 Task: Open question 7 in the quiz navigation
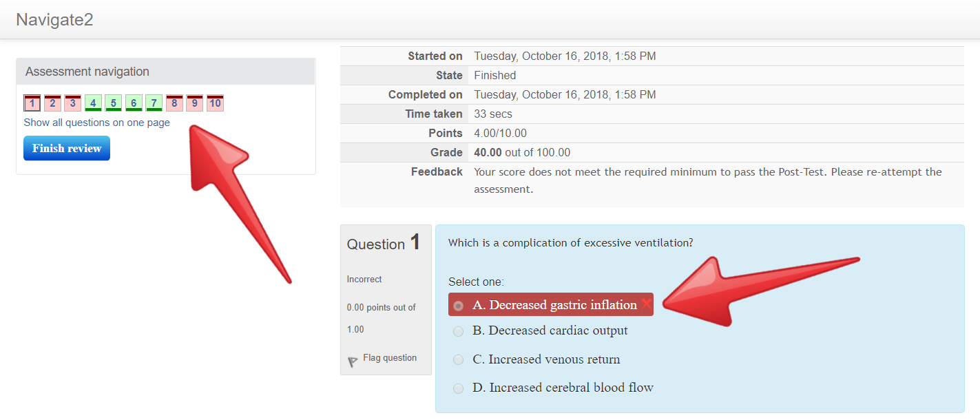[154, 103]
